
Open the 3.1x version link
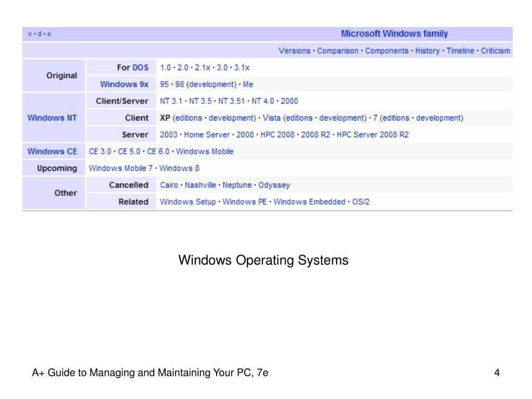point(242,68)
